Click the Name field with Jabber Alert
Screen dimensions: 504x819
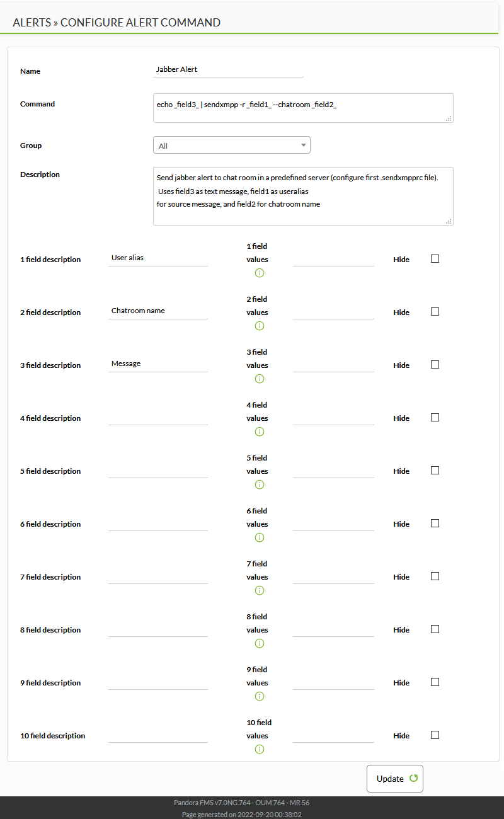228,69
